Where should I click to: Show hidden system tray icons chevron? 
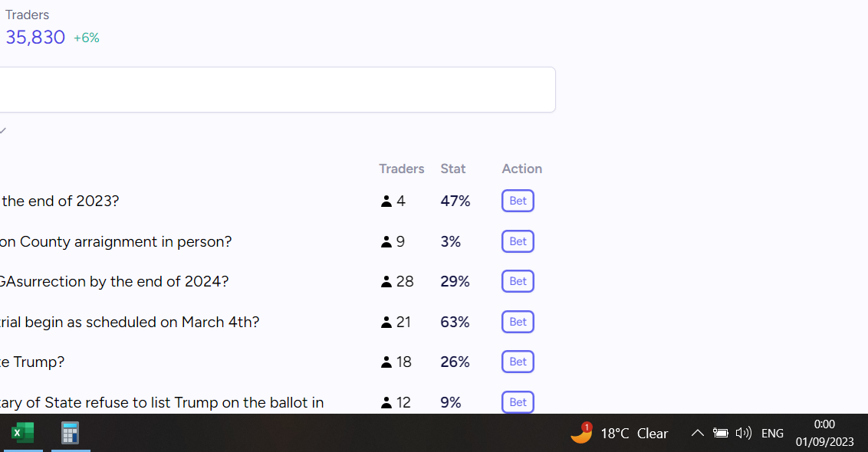(698, 433)
